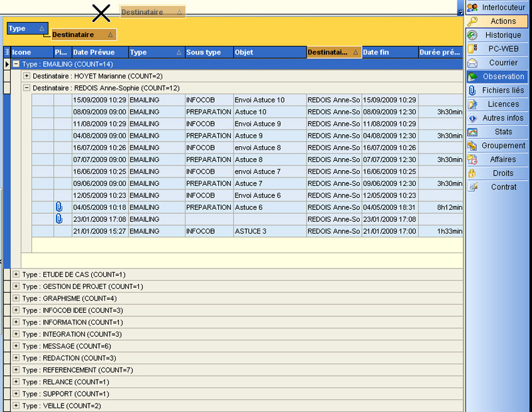The height and width of the screenshot is (412, 532).
Task: Select the Envoi Astuce 10 row
Action: [259, 100]
